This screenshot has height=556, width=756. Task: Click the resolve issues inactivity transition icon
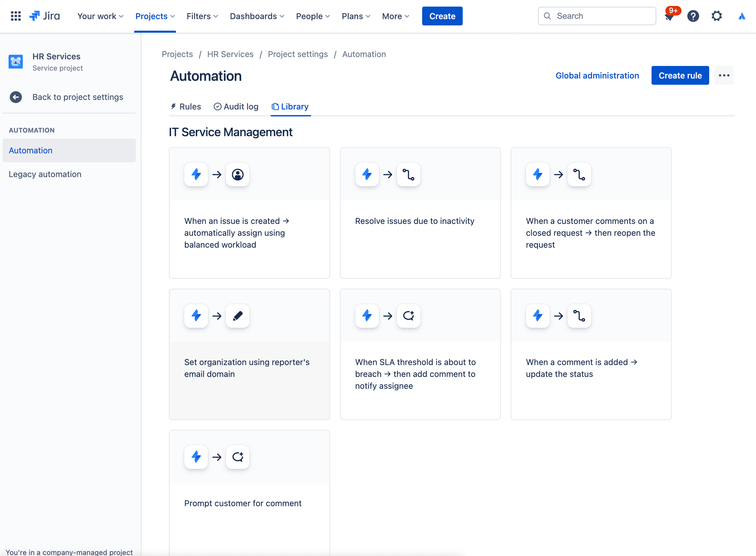409,174
